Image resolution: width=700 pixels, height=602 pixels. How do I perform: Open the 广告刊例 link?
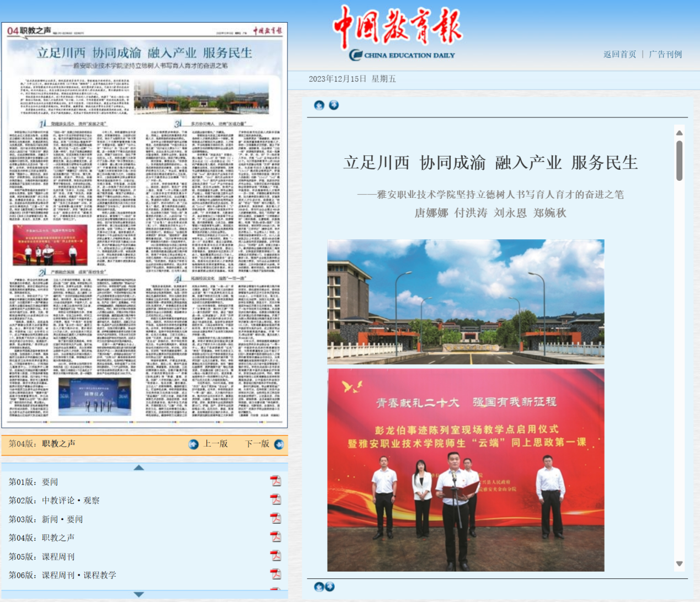coord(665,54)
